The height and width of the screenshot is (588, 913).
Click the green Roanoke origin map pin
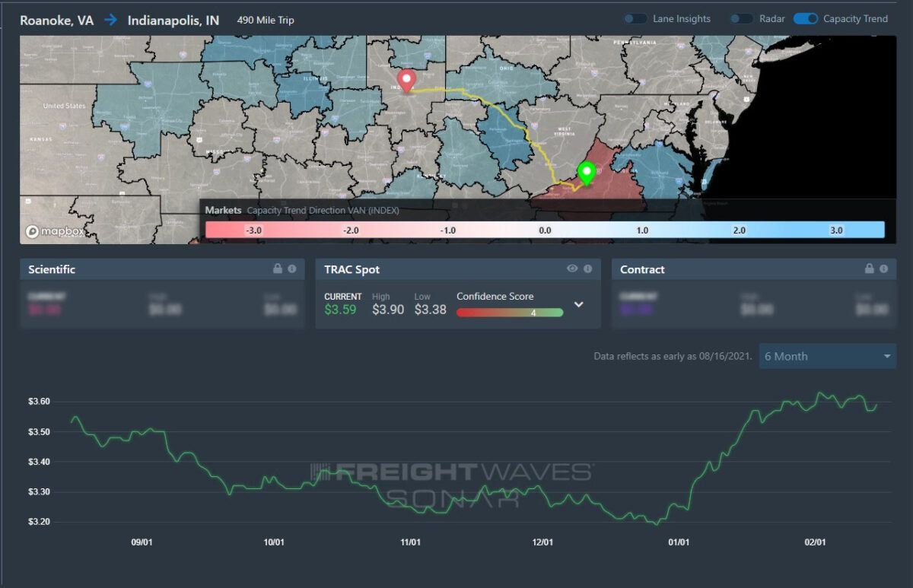click(586, 173)
